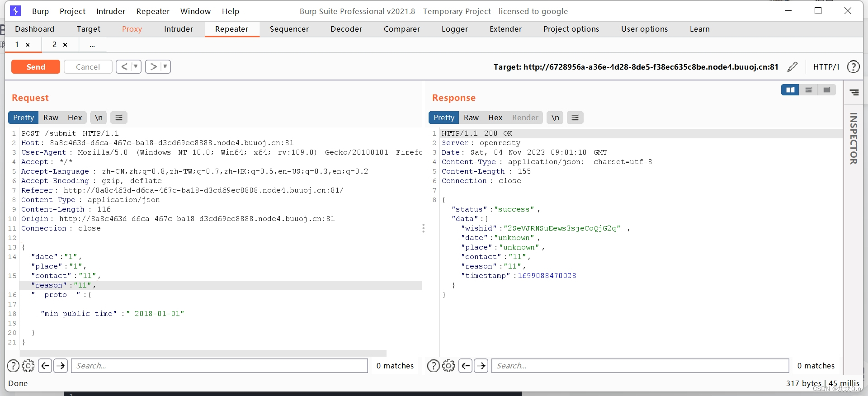Open the Help menu

point(231,11)
